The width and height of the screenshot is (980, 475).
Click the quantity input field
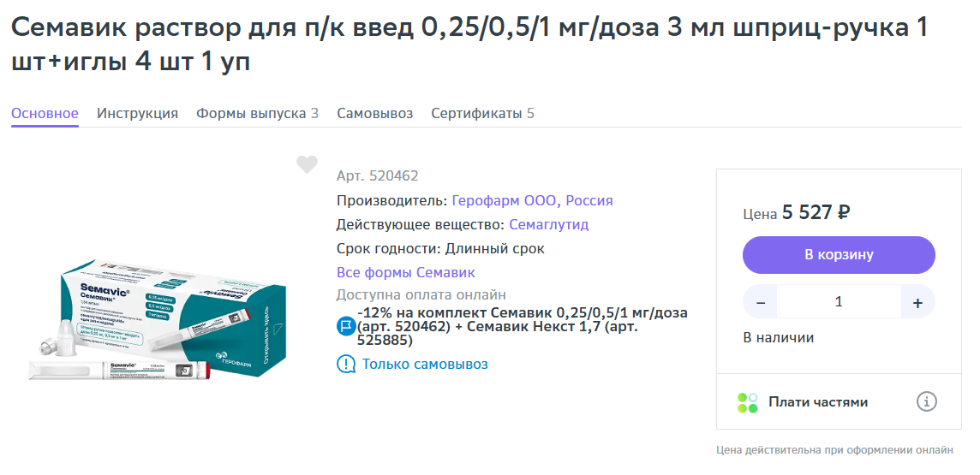[x=839, y=303]
